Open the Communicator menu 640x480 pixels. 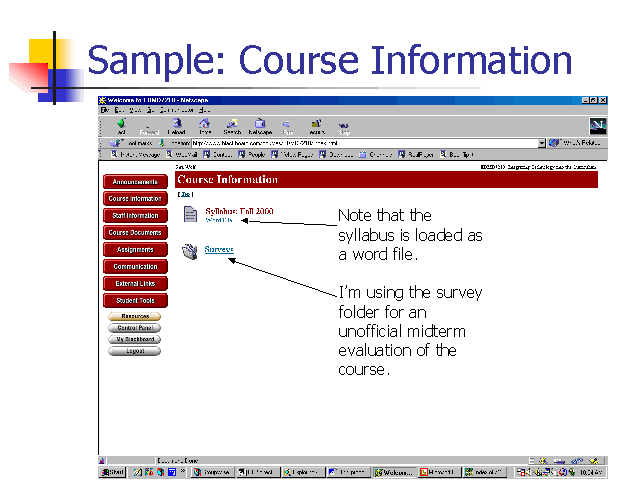coord(176,110)
